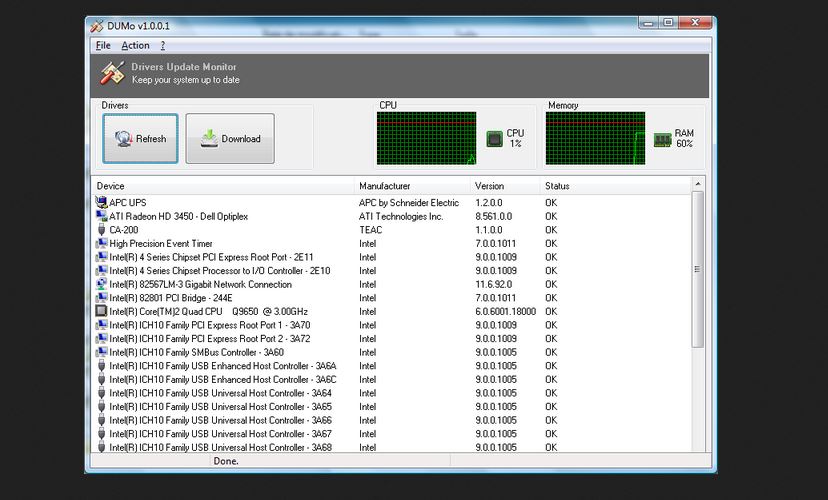The width and height of the screenshot is (828, 500).
Task: Click version 6.0.6001.18000 cell
Action: tap(505, 312)
